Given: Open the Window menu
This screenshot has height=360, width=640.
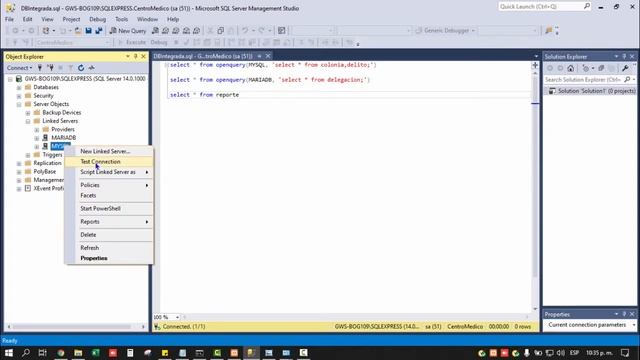Looking at the screenshot, I should 147,19.
